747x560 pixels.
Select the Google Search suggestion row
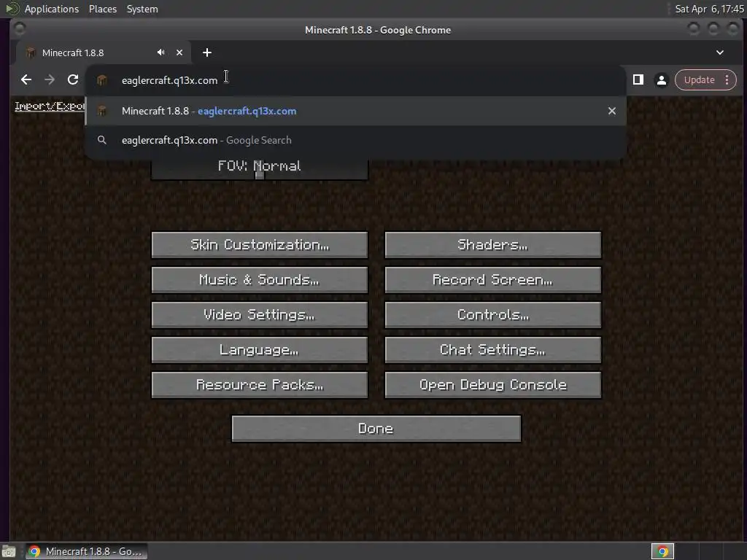[355, 140]
